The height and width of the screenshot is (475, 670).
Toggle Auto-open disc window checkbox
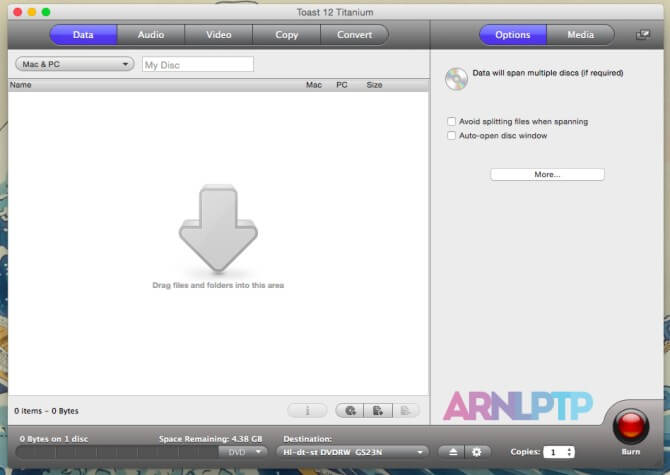[451, 135]
